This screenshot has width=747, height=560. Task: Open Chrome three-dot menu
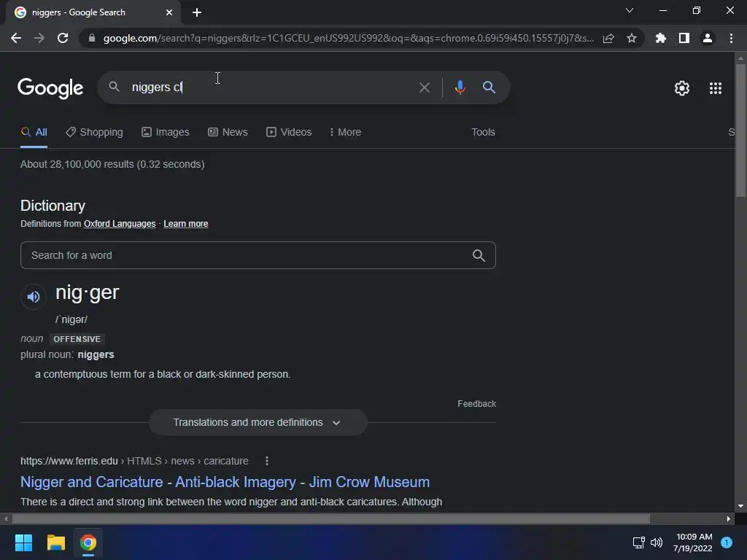[731, 38]
